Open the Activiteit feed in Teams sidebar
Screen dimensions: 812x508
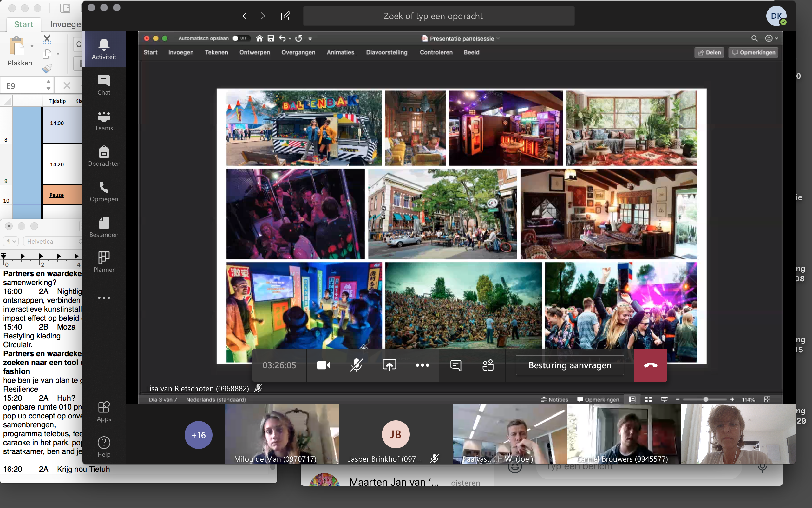[x=104, y=49]
